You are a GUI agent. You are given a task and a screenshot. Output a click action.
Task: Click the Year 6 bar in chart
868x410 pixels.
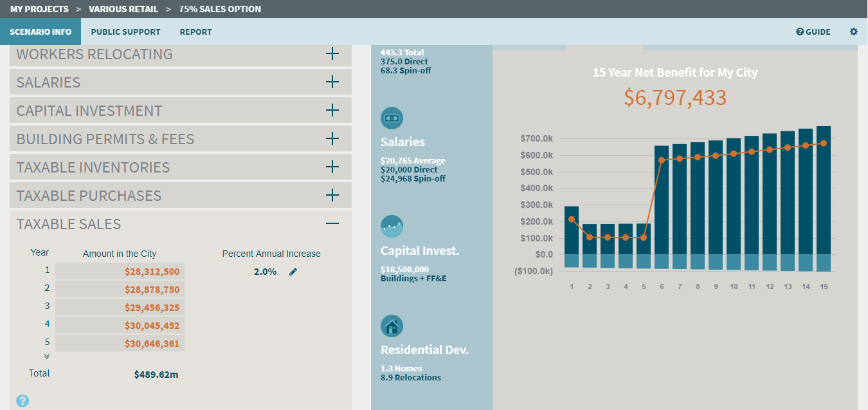tap(662, 200)
